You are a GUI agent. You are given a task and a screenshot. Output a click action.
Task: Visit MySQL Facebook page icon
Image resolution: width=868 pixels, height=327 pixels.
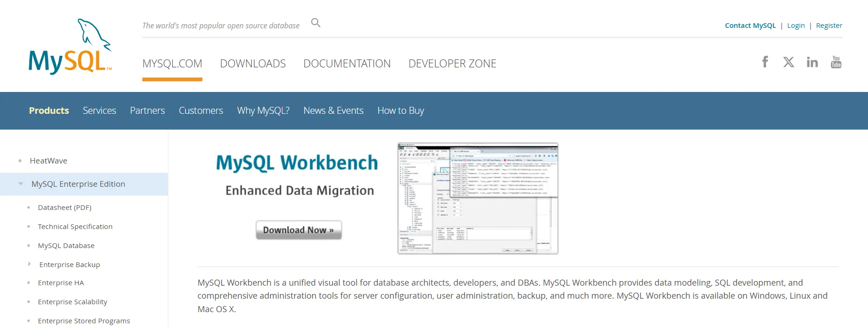click(x=765, y=62)
